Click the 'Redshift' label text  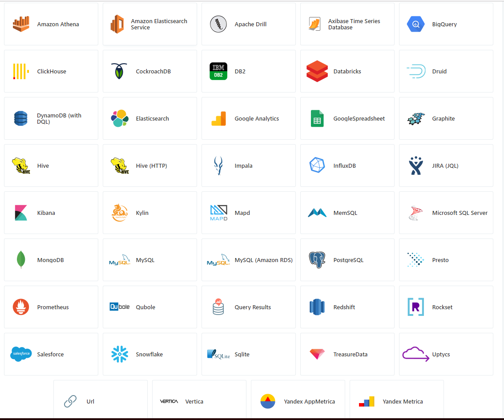click(344, 307)
